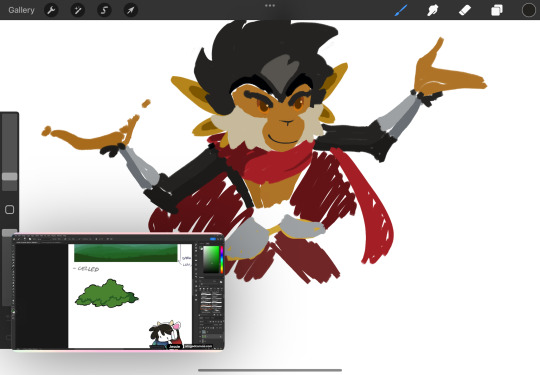Select the Smudge tool

click(x=433, y=10)
